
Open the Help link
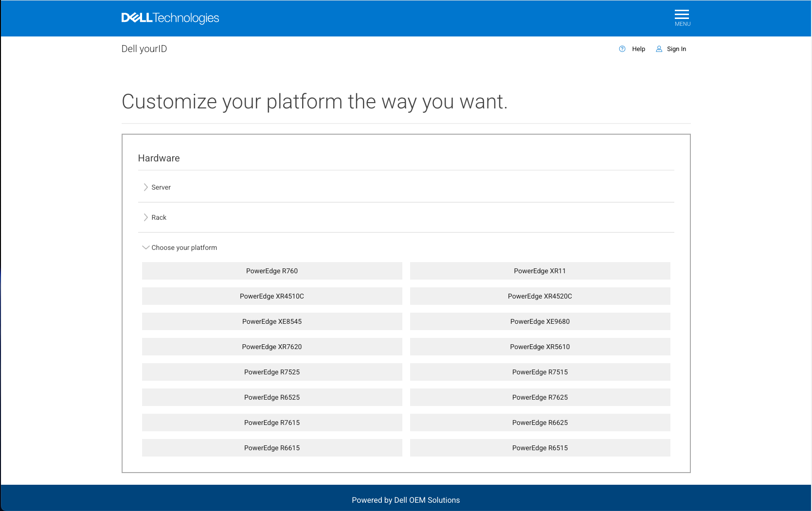638,49
